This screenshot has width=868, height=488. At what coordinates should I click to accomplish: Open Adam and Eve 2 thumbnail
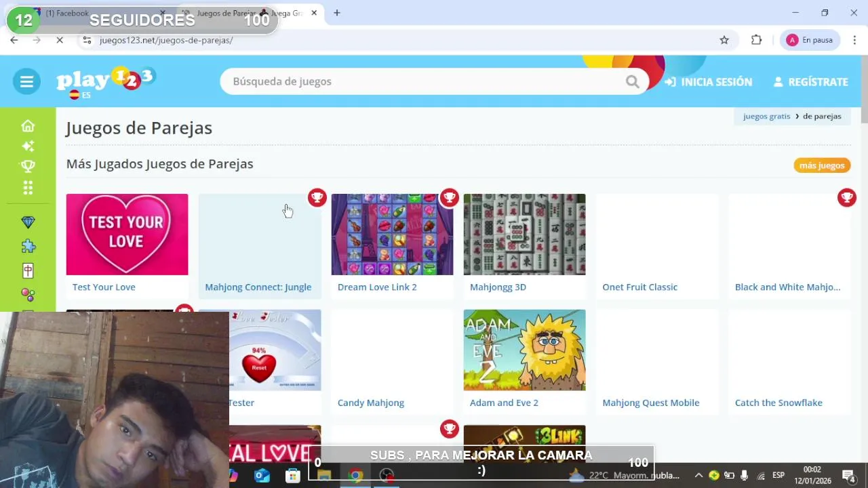coord(524,350)
